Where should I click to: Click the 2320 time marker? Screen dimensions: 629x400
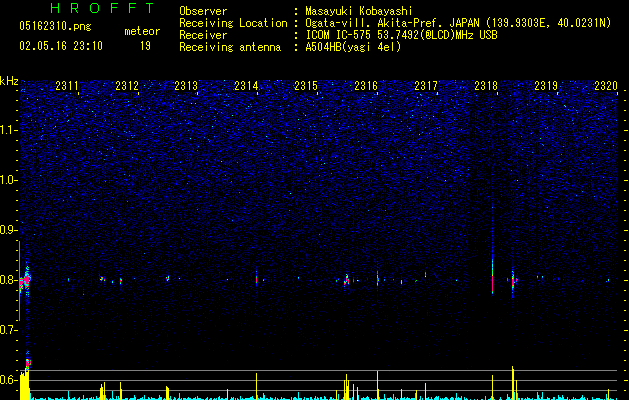click(606, 85)
